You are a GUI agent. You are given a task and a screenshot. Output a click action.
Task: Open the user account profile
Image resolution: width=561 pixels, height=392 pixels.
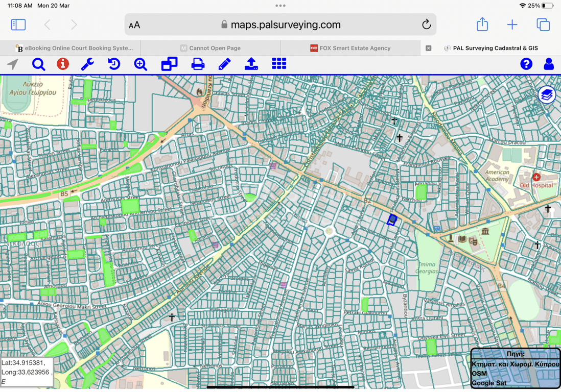point(549,64)
